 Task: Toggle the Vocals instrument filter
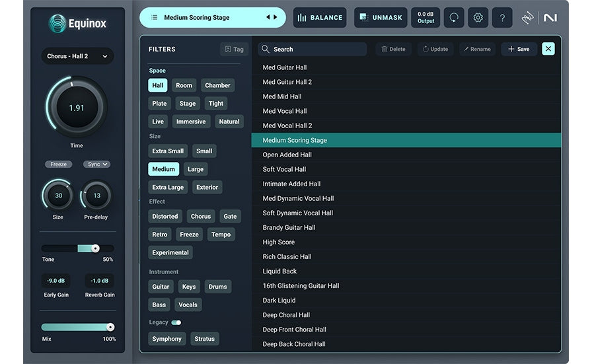[188, 305]
